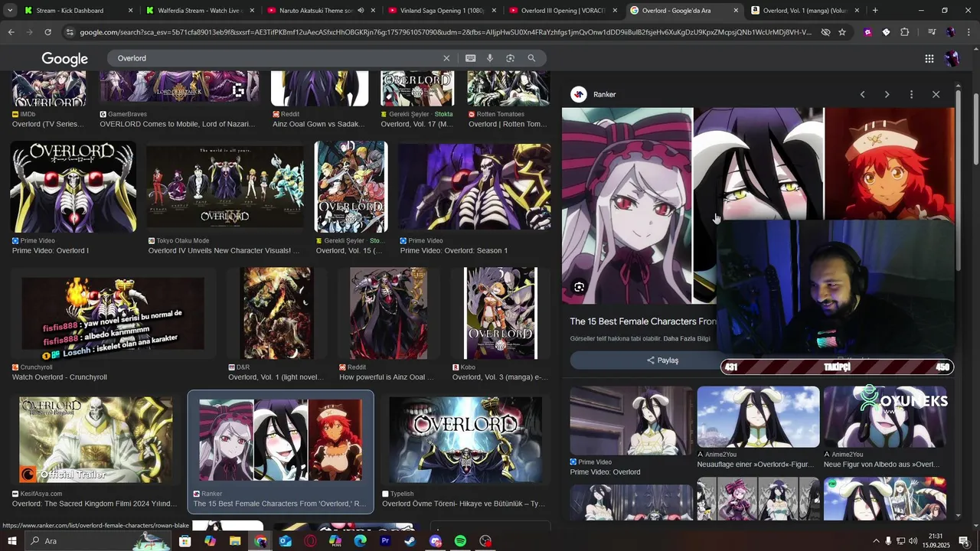Open the Chrome three-dot menu

tap(969, 32)
